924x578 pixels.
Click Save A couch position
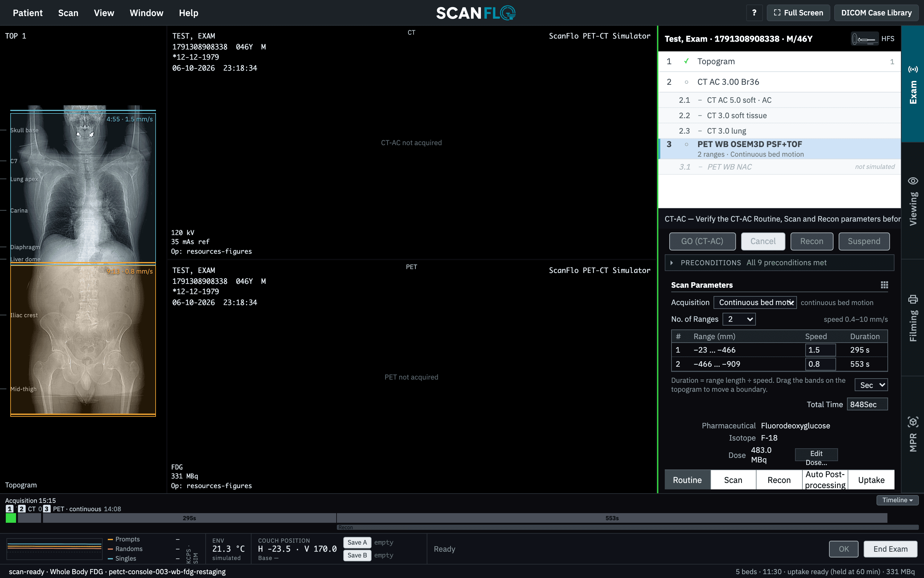357,542
